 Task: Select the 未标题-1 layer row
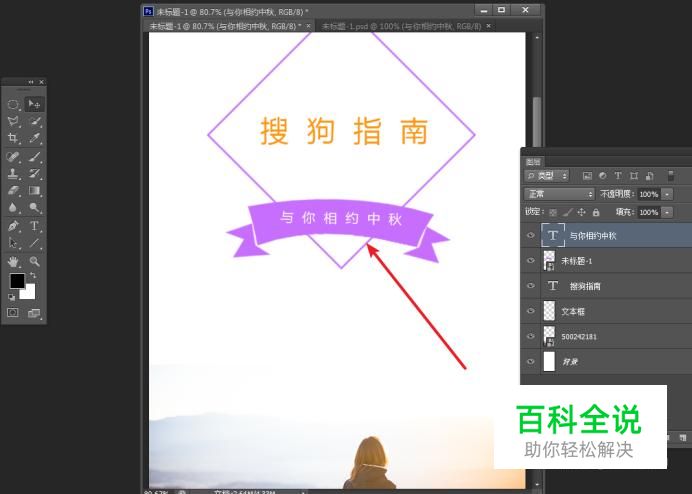coord(606,261)
